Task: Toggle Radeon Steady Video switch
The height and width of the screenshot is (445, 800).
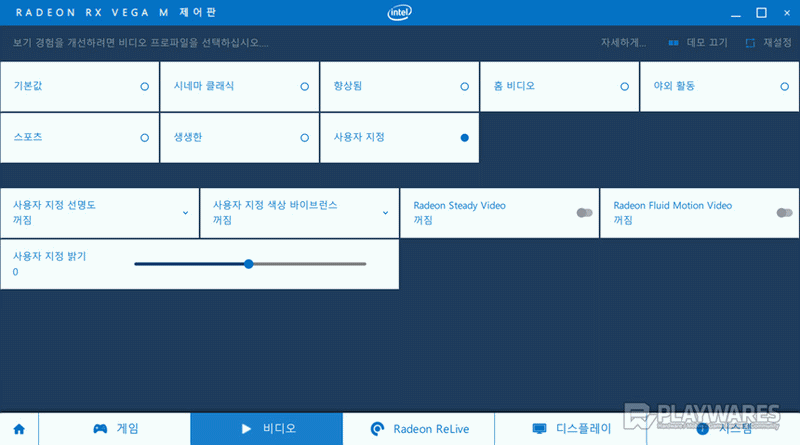Action: (584, 212)
